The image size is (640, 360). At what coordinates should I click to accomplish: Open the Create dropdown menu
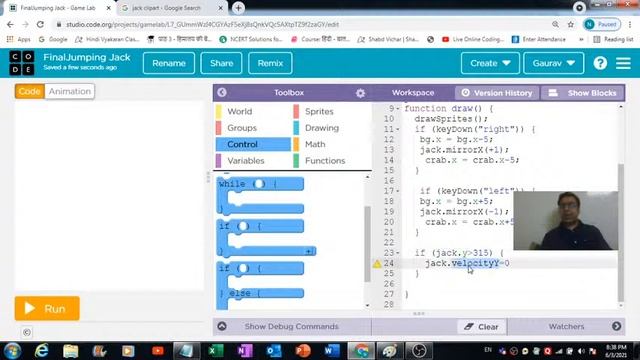coord(490,63)
